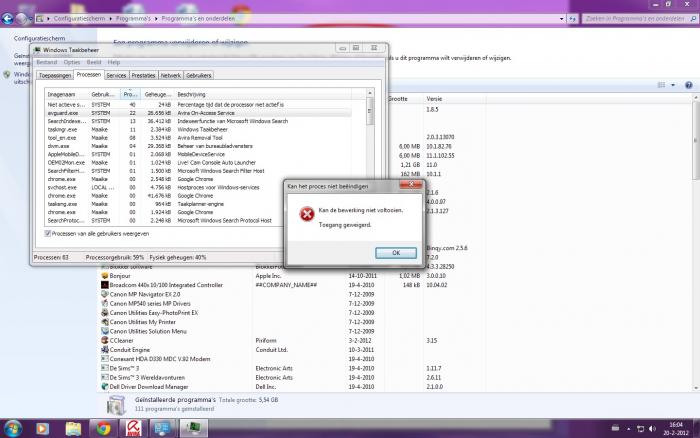This screenshot has width=700, height=438.
Task: Switch to the Services tab
Action: tap(116, 75)
